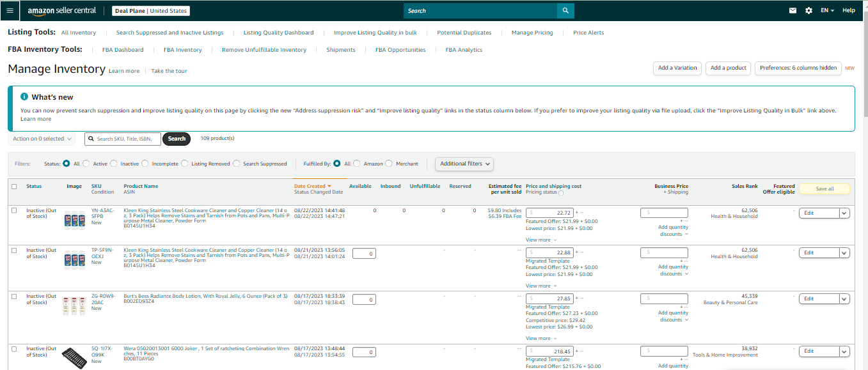Screen dimensions: 868x370
Task: Open the EN language dropdown
Action: coord(827,10)
